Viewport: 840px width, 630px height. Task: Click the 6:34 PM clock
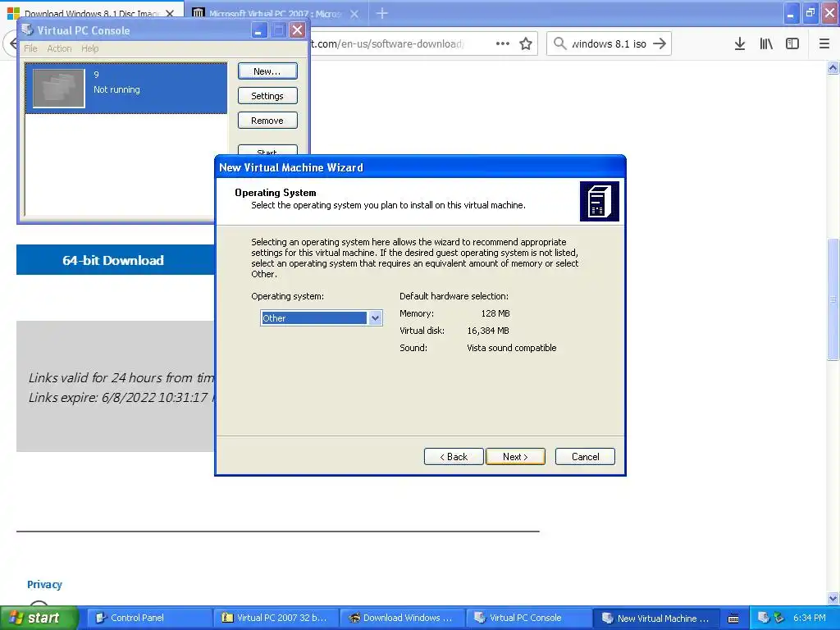pyautogui.click(x=810, y=618)
